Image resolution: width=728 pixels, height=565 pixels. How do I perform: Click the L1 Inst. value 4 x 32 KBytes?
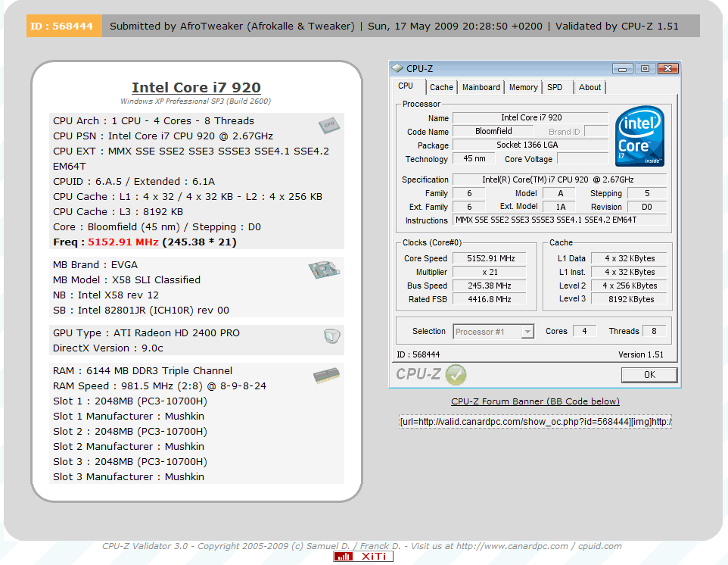point(630,273)
